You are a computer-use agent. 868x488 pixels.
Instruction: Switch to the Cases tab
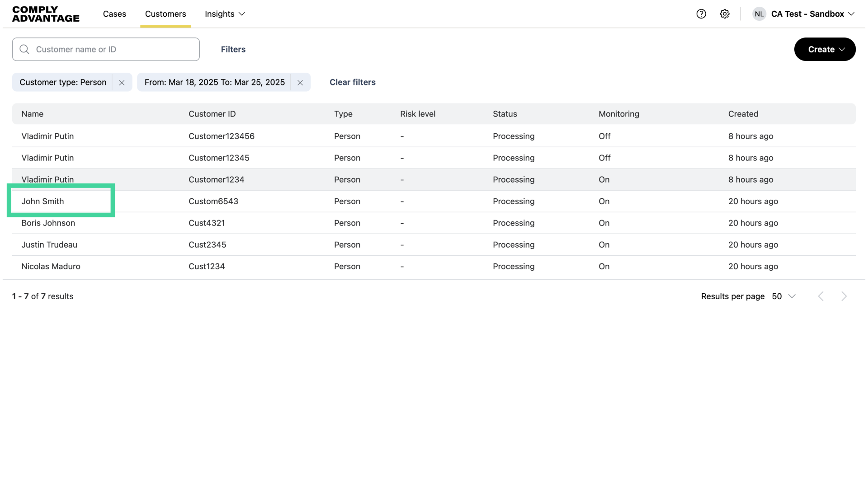(x=114, y=14)
